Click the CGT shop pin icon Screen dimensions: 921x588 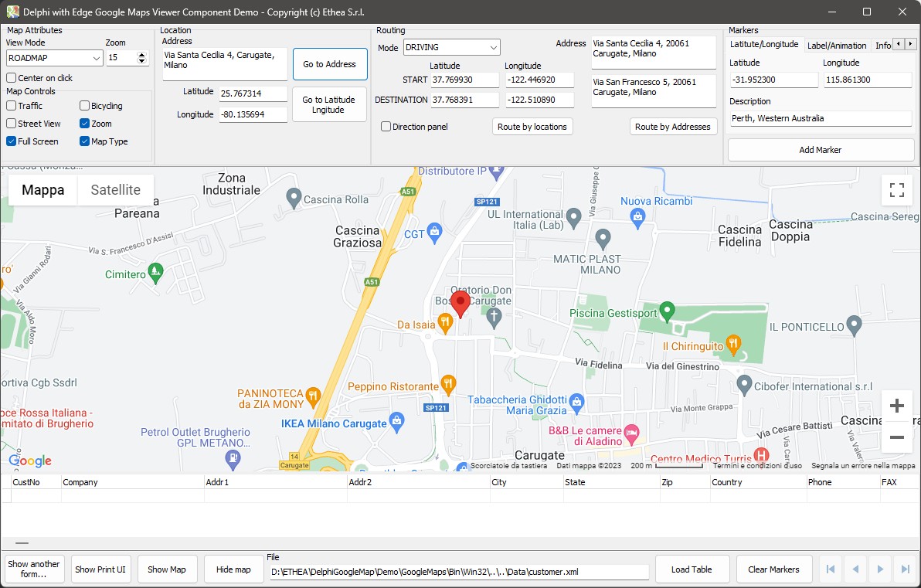coord(434,233)
